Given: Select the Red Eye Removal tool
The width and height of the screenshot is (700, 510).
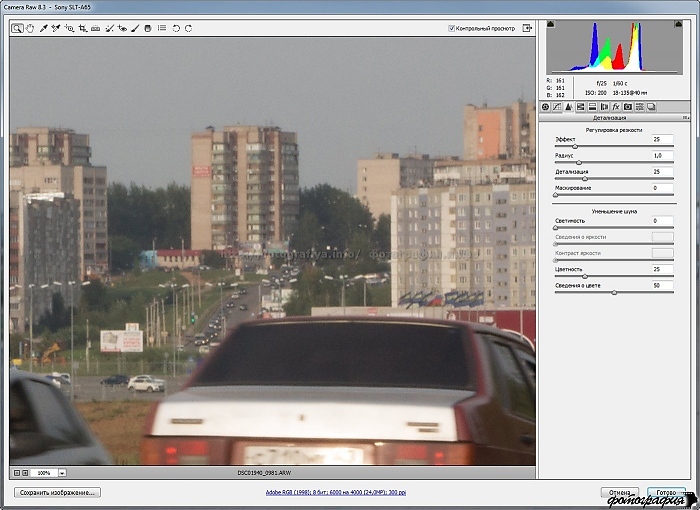Looking at the screenshot, I should [122, 29].
